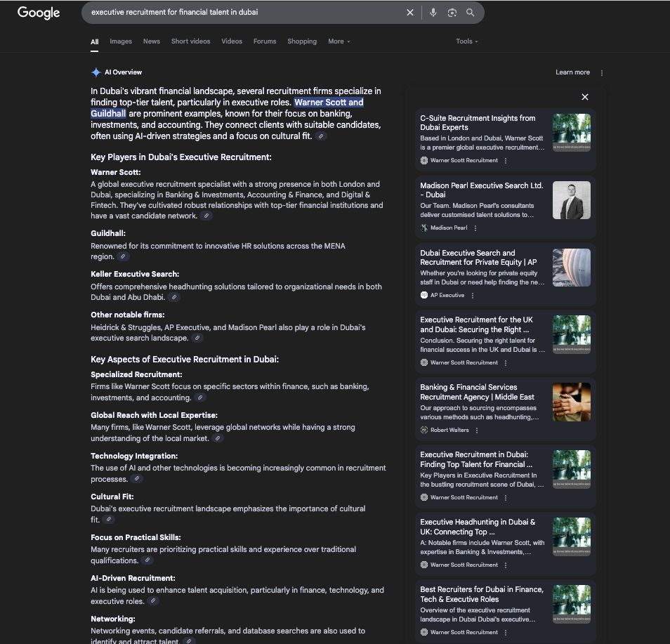
Task: Open 'Best Recruiters for Dubai in Finance' link
Action: [x=482, y=594]
